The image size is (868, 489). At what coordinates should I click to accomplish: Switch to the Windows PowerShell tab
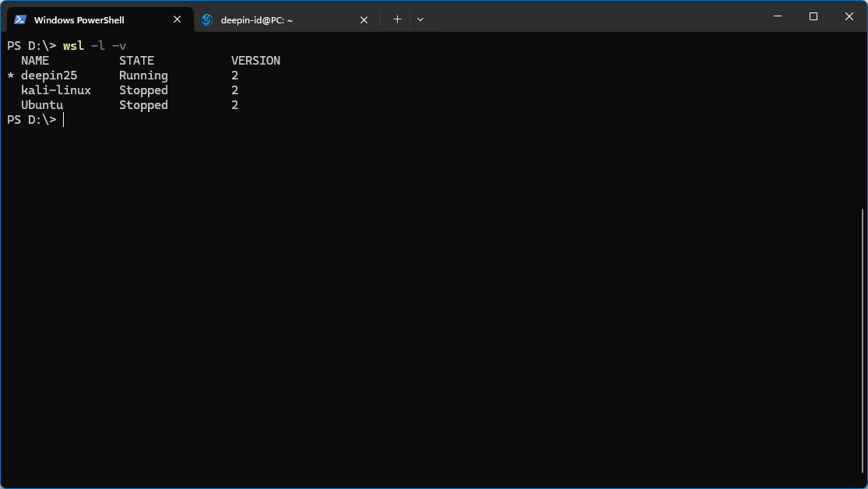point(100,20)
